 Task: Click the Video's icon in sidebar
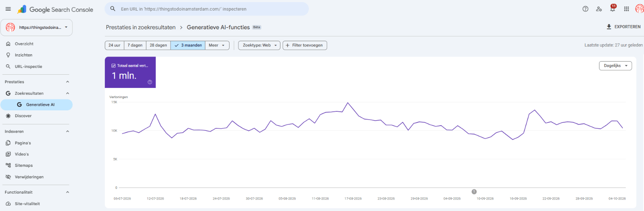click(x=8, y=154)
